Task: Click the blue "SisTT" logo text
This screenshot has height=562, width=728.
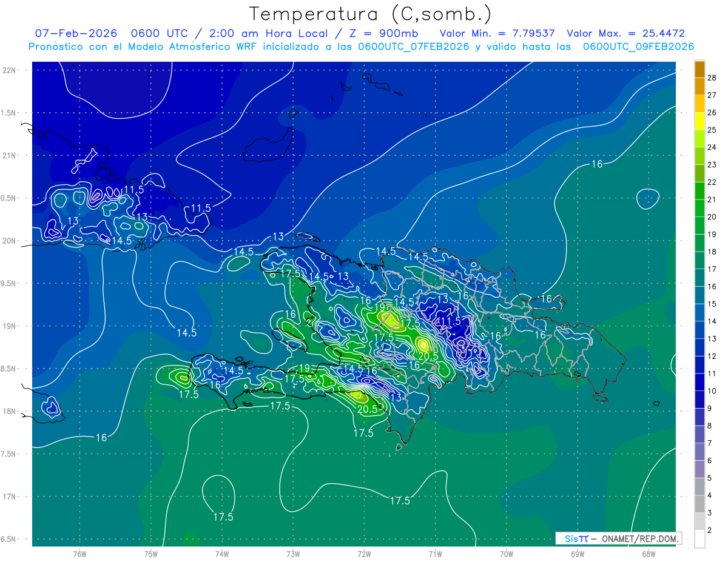Action: click(576, 538)
